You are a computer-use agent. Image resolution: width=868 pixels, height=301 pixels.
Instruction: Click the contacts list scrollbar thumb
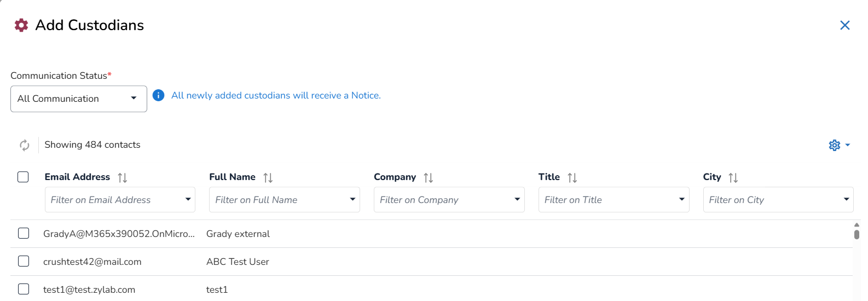click(x=857, y=234)
